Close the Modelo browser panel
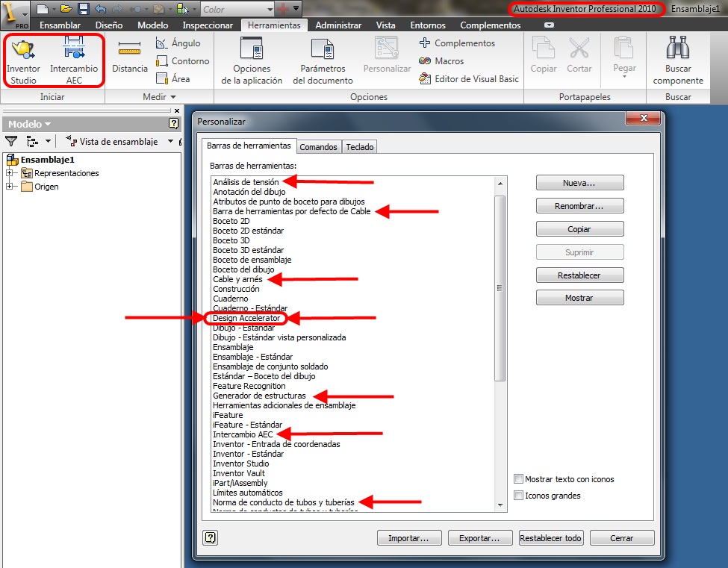The width and height of the screenshot is (728, 568). point(177,111)
